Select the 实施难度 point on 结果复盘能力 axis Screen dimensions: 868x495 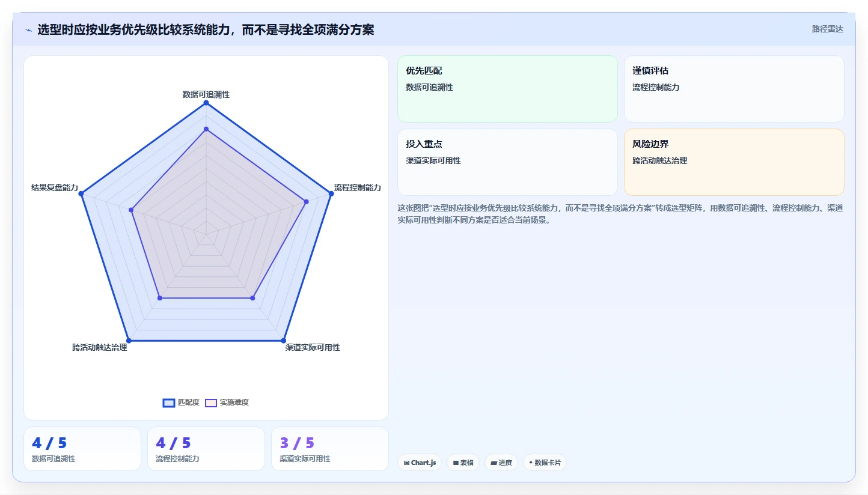131,210
